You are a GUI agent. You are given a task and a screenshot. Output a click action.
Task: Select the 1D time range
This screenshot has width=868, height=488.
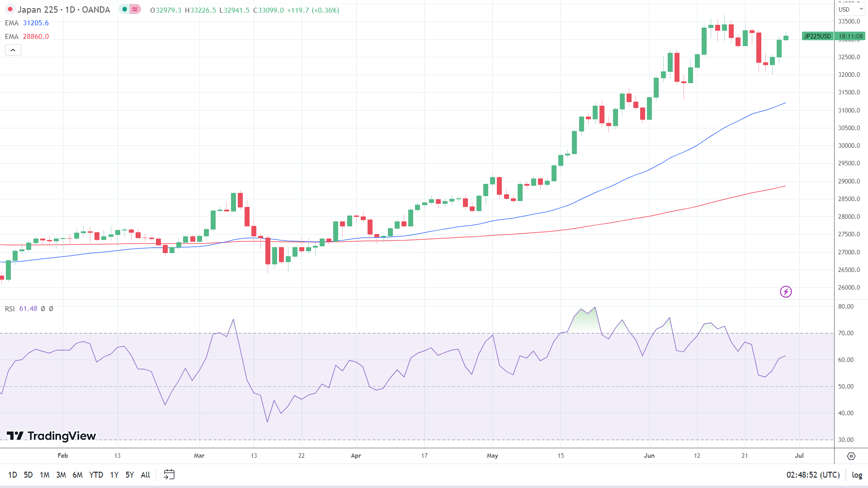click(13, 475)
